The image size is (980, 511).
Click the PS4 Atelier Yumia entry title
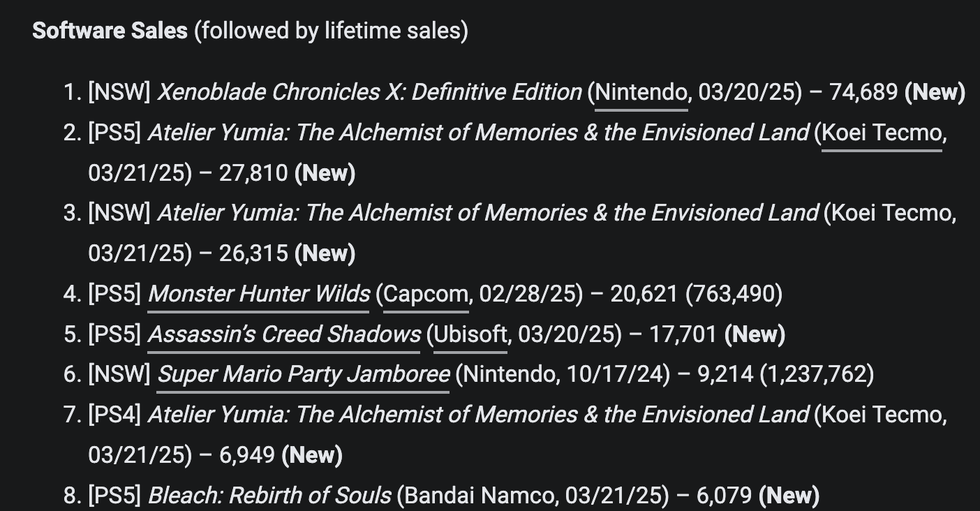[478, 415]
